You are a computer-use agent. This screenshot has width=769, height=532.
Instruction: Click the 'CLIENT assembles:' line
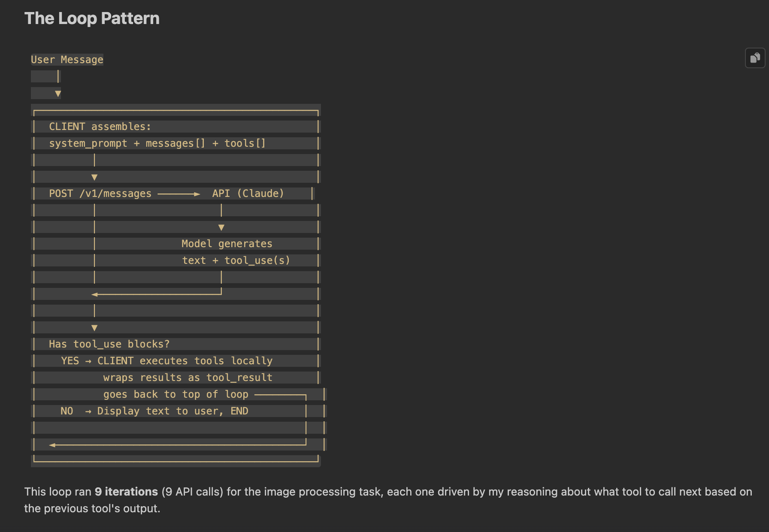pyautogui.click(x=100, y=127)
